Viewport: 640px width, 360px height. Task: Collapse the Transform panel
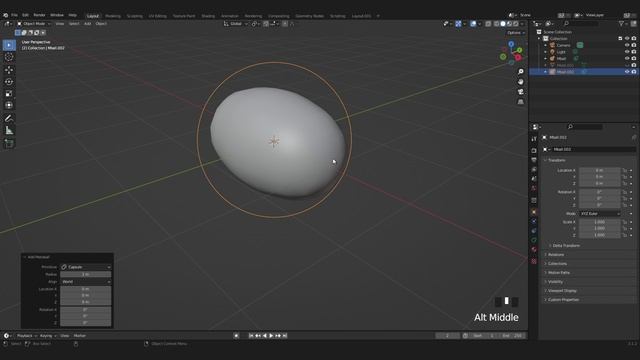click(556, 160)
